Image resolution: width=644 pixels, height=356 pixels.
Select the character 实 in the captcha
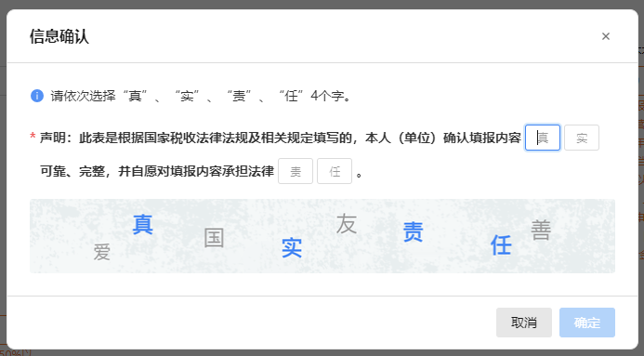tap(292, 247)
